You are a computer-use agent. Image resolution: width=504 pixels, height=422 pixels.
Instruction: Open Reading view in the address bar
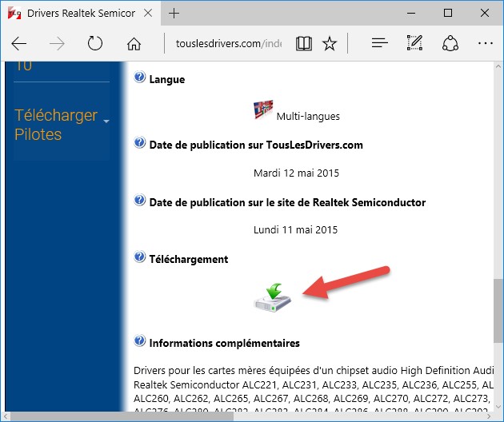pyautogui.click(x=303, y=44)
